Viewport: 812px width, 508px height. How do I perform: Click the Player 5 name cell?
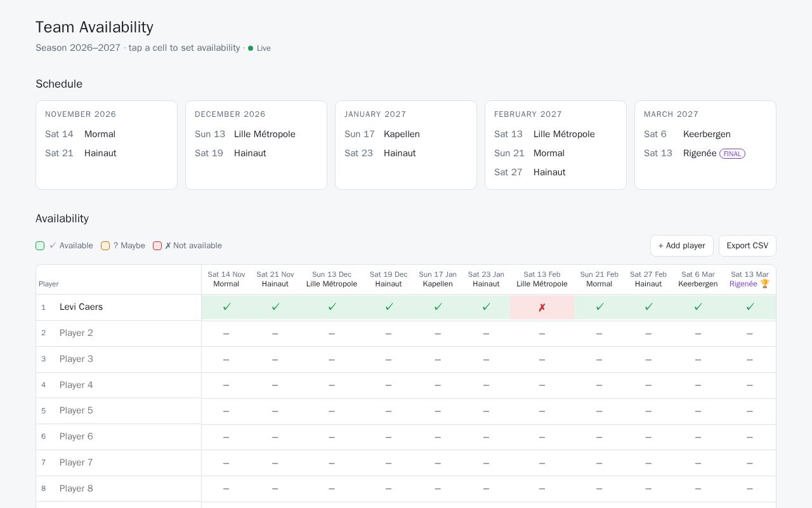coord(119,411)
